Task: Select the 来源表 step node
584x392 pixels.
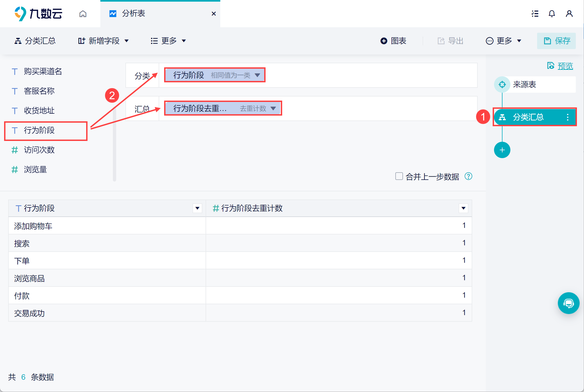Action: point(524,85)
